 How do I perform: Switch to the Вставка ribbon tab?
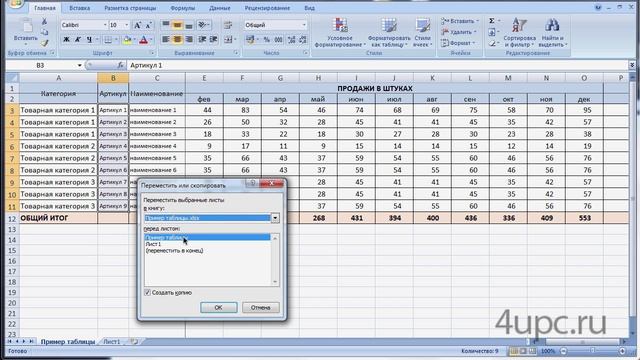tap(80, 8)
